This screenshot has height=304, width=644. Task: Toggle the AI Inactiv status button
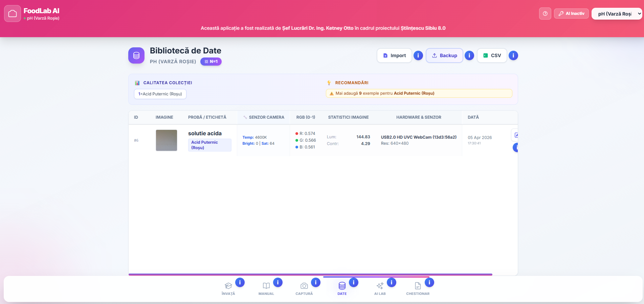point(571,14)
